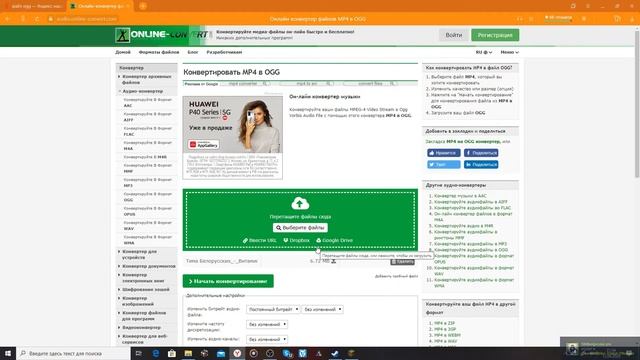The height and width of the screenshot is (360, 640).
Task: Open the Windows Start menu
Action: pos(8,353)
